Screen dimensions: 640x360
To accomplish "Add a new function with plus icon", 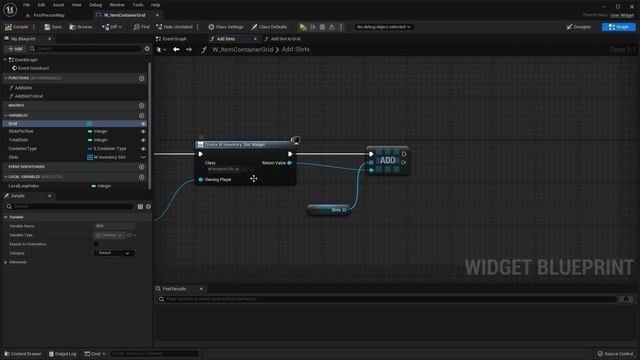I will 141,78.
